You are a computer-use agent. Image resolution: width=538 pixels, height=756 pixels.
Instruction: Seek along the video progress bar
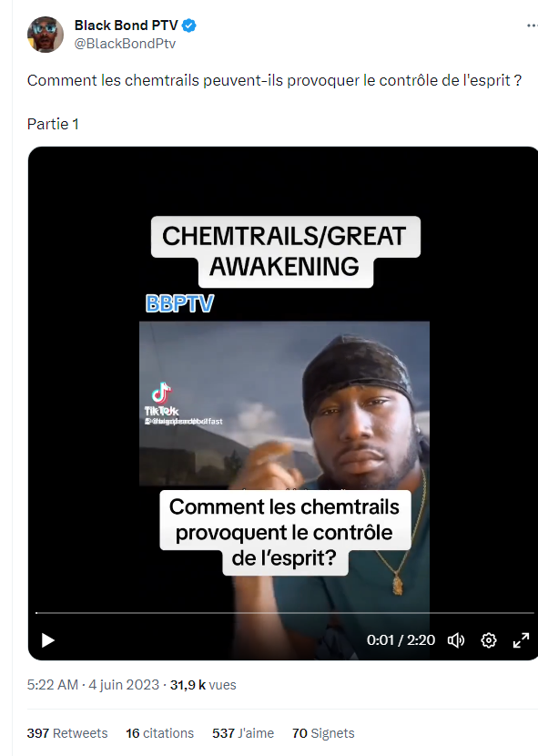point(284,613)
